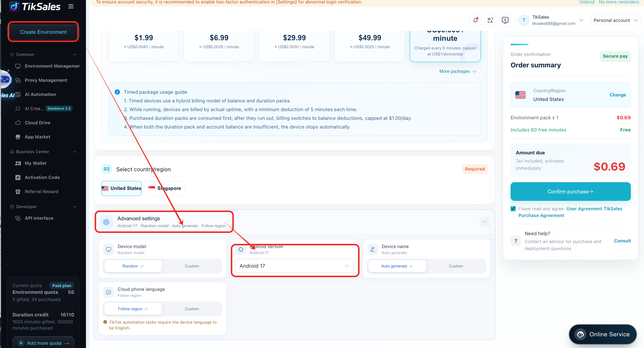Click the TikSales logo icon
644x348 pixels.
click(x=14, y=6)
